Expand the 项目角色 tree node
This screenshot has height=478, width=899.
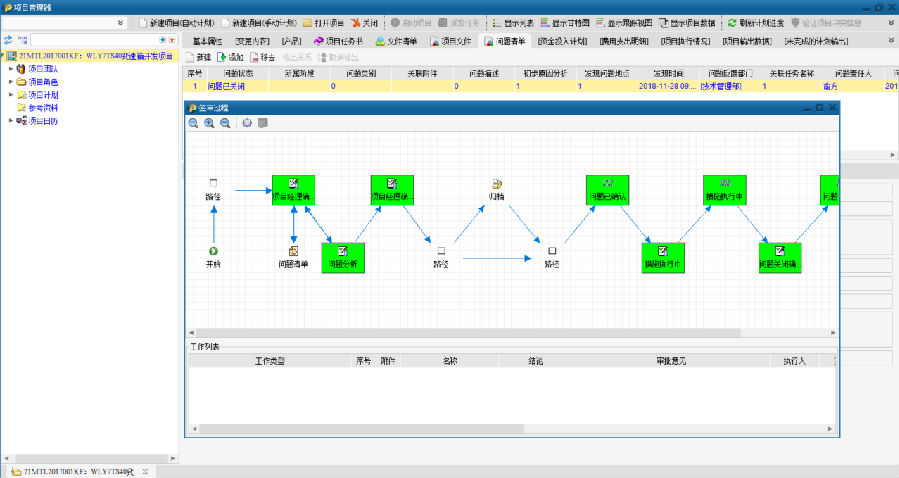pyautogui.click(x=10, y=82)
